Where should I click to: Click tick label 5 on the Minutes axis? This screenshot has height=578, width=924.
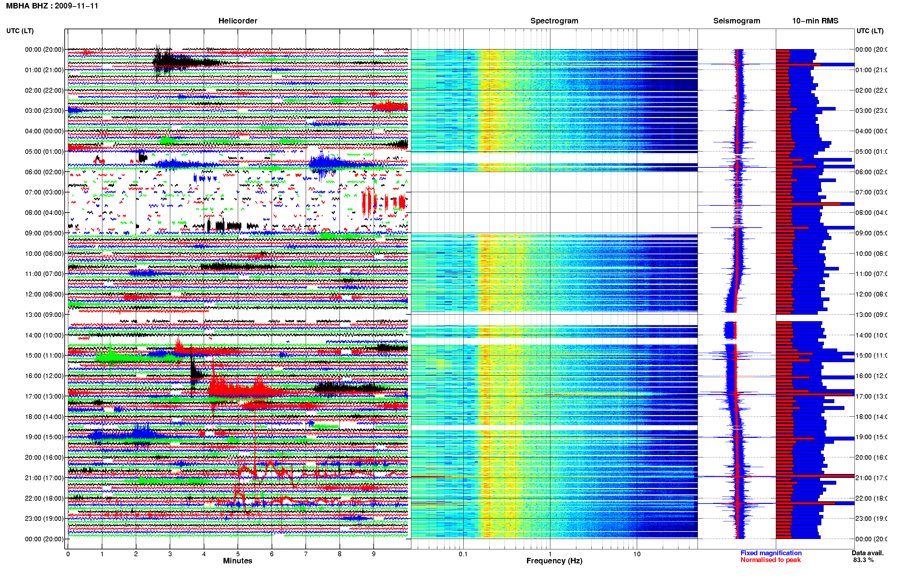tap(238, 554)
